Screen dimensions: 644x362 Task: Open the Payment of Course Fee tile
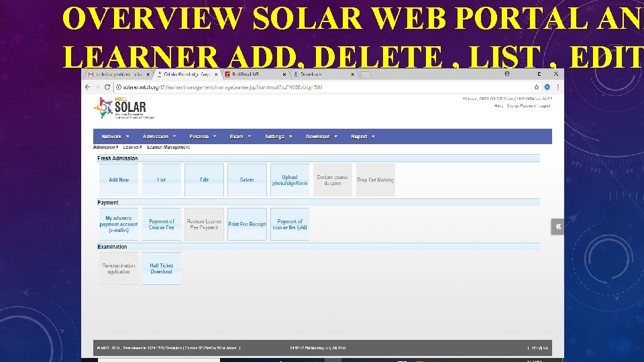point(162,224)
